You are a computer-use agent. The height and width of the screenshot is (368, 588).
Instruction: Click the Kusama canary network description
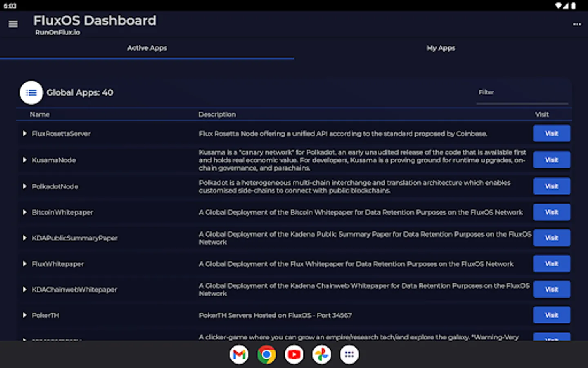click(x=363, y=160)
